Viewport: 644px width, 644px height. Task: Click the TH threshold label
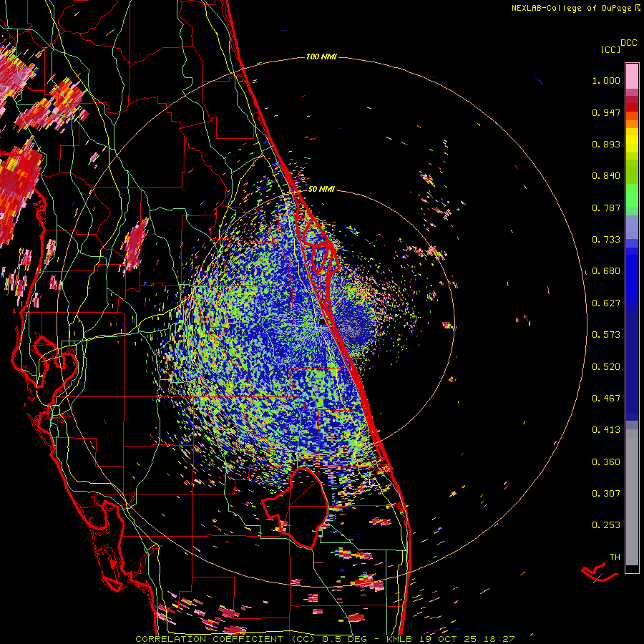tap(615, 557)
